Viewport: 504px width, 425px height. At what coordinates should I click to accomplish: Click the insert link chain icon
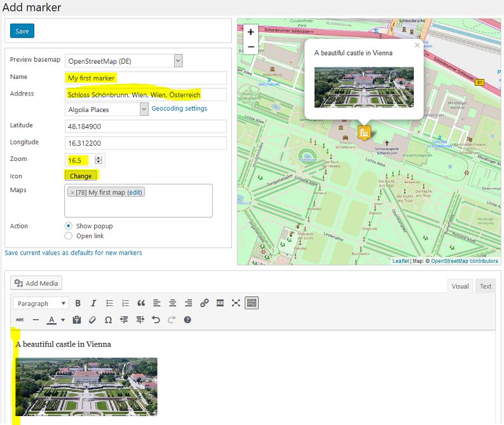204,303
